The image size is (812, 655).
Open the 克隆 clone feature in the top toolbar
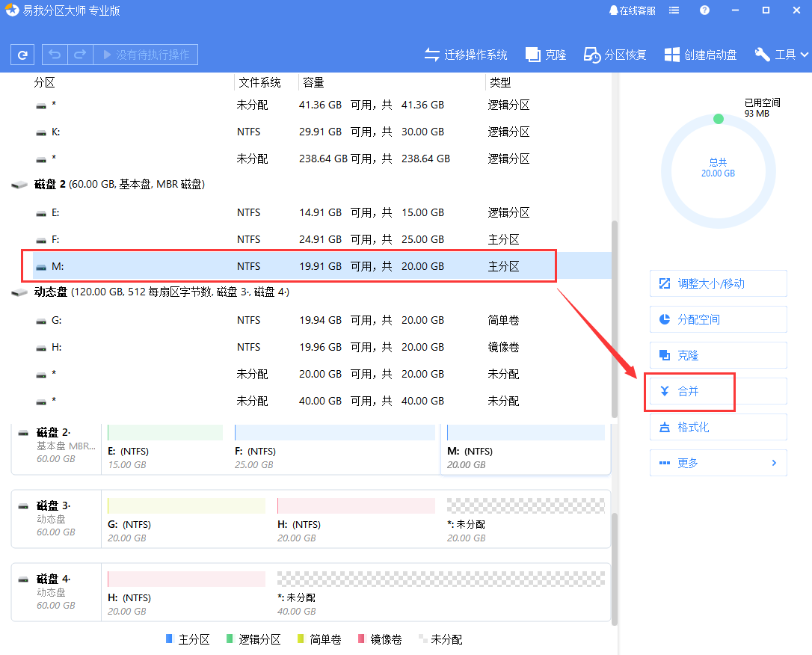point(545,54)
